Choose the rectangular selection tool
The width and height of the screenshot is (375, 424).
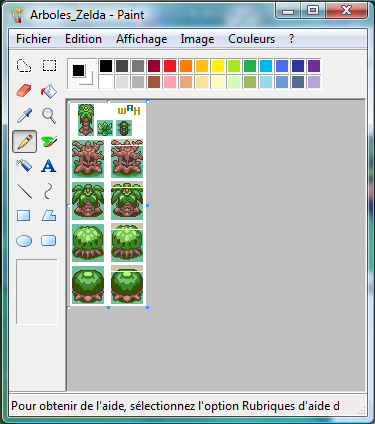pyautogui.click(x=49, y=66)
